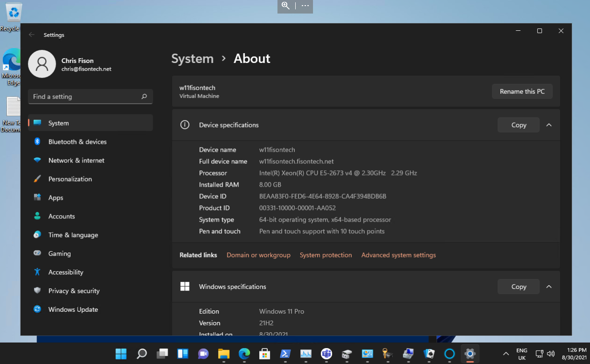Click the zoom magnifier at top of screen

tap(286, 6)
